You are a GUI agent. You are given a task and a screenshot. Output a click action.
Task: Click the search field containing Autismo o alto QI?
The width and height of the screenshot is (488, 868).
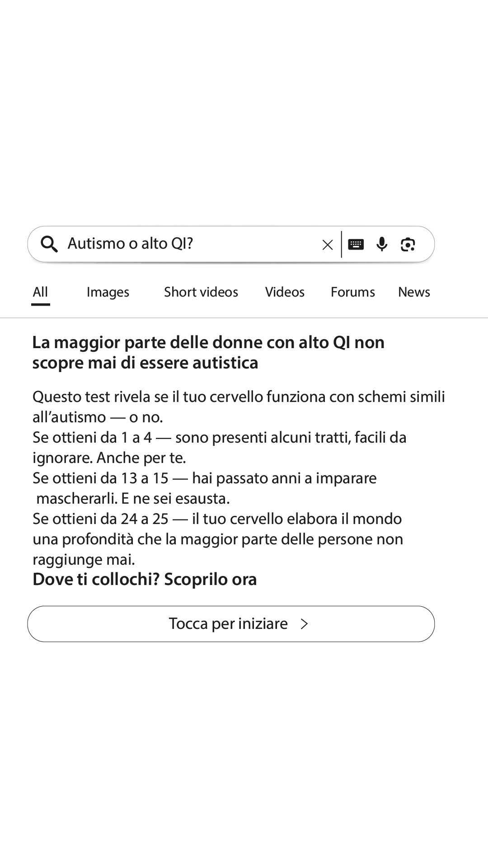point(189,244)
